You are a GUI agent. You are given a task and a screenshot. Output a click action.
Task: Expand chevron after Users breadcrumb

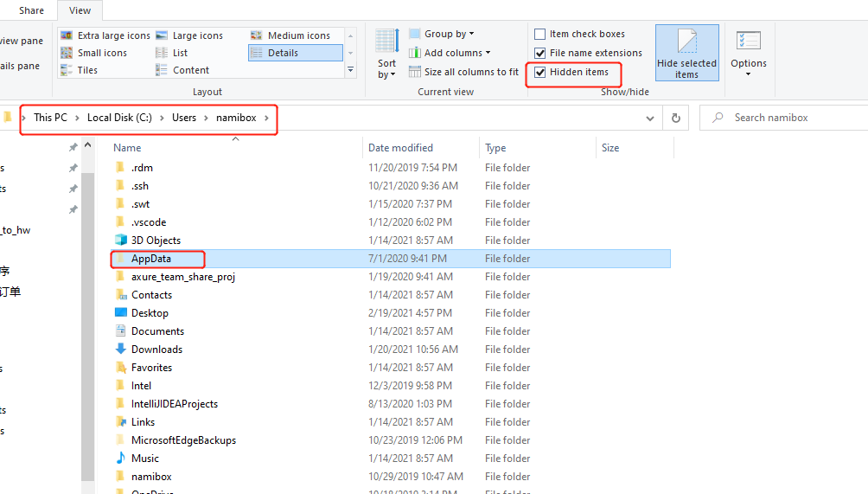pos(206,118)
